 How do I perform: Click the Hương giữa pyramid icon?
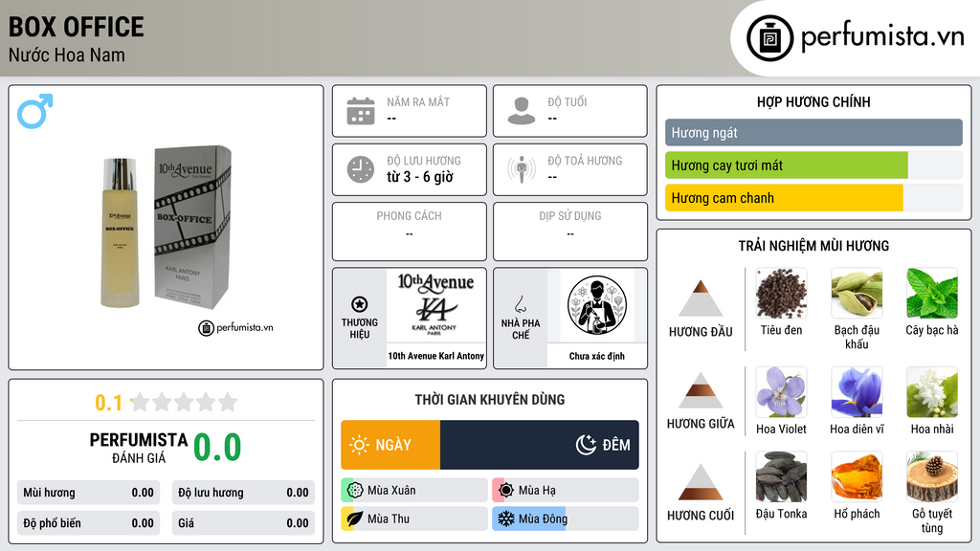tap(701, 390)
